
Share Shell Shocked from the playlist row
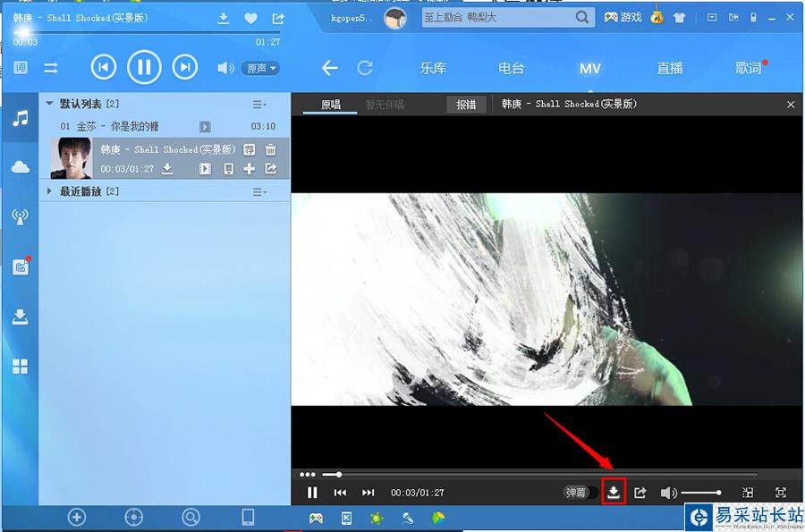pyautogui.click(x=271, y=168)
